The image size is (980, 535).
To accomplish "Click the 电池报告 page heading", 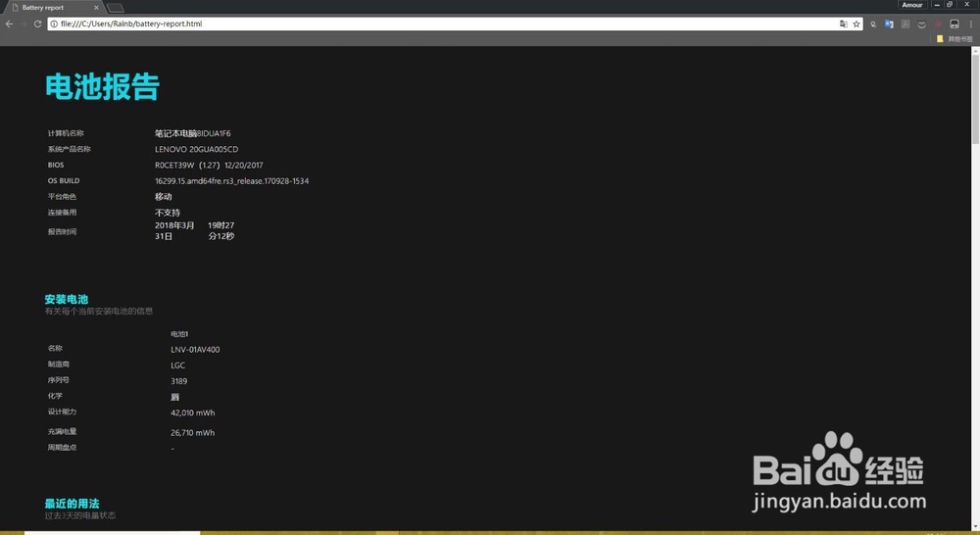I will [103, 86].
